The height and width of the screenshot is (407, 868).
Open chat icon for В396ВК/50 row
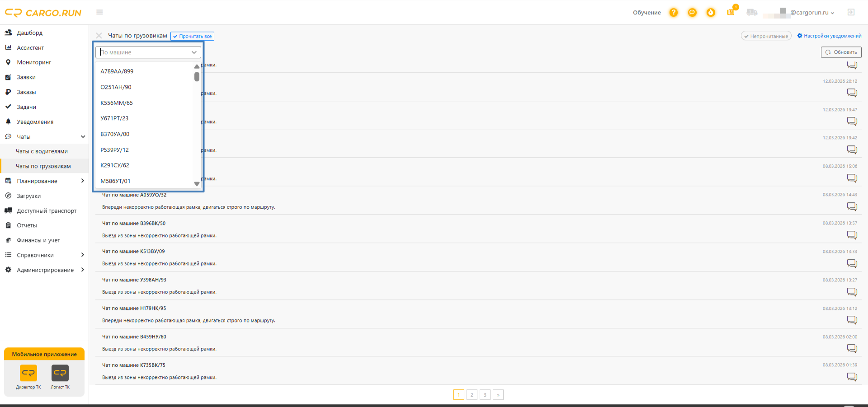pyautogui.click(x=852, y=235)
